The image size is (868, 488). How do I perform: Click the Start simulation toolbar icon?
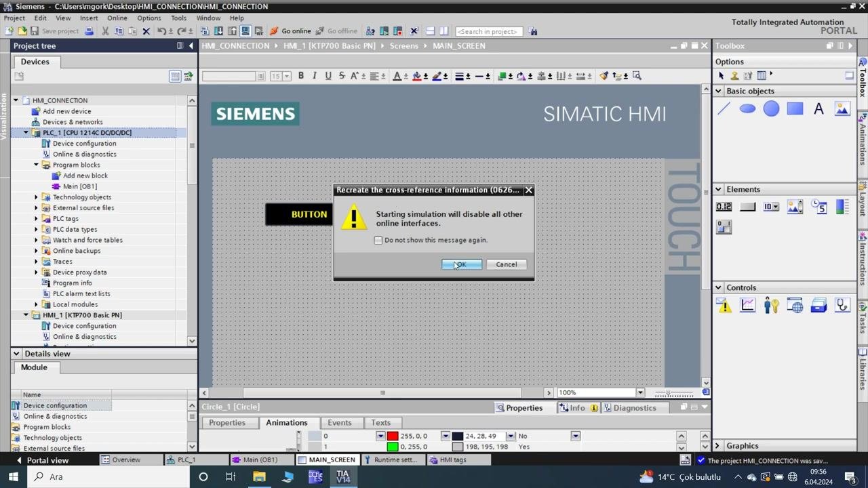[x=245, y=31]
